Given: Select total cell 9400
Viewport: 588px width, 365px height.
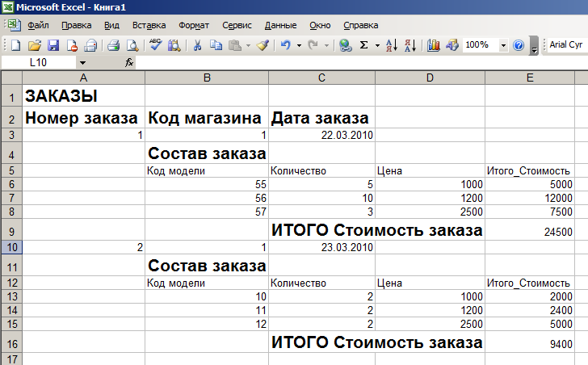Looking at the screenshot, I should point(530,342).
